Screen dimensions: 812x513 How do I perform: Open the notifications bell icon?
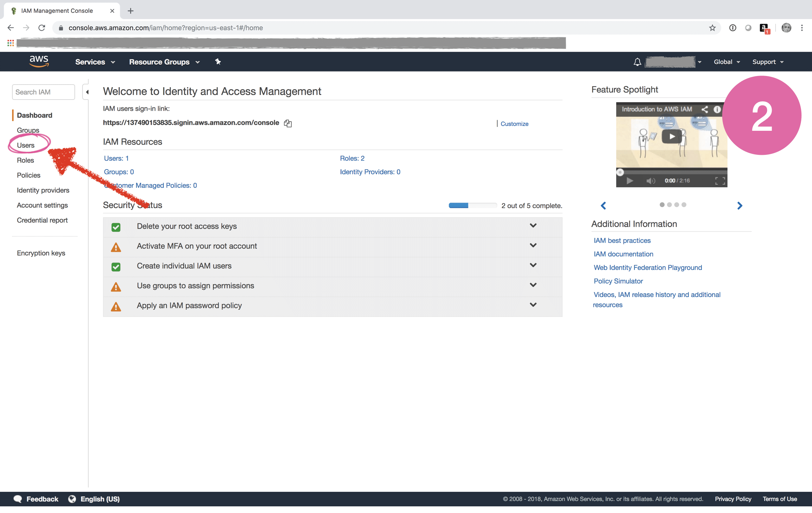click(637, 62)
